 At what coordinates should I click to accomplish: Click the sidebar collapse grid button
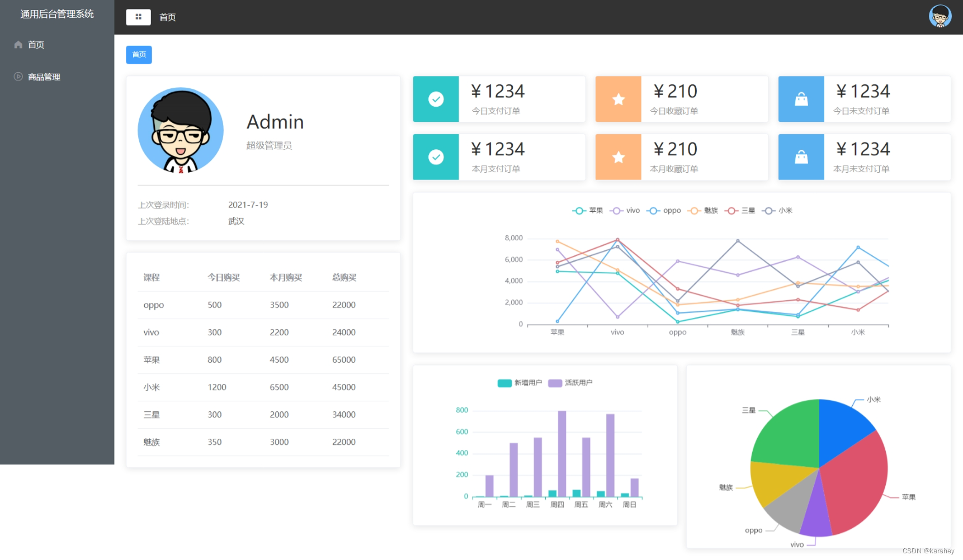[x=138, y=17]
